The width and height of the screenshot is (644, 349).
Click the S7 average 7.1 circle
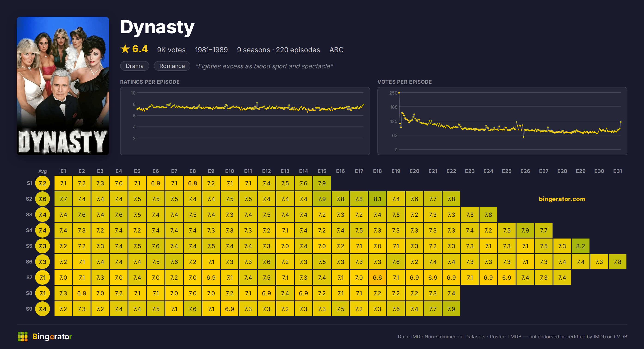(43, 277)
